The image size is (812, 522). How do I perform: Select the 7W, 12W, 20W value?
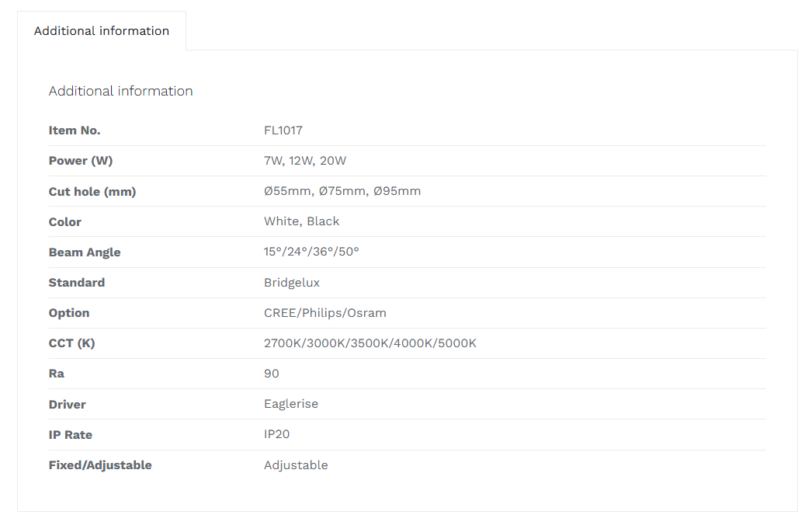(305, 161)
